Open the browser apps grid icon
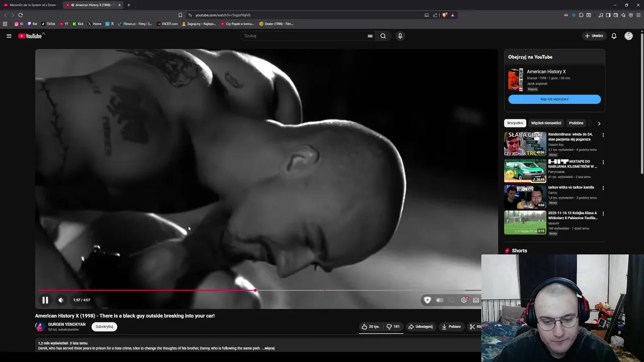Viewport: 644px width, 362px height. (x=5, y=24)
